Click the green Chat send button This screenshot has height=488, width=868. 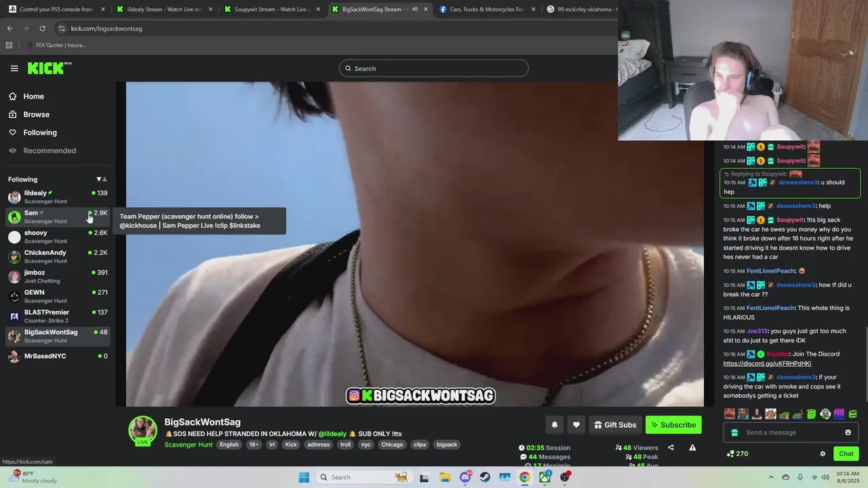[x=846, y=453]
